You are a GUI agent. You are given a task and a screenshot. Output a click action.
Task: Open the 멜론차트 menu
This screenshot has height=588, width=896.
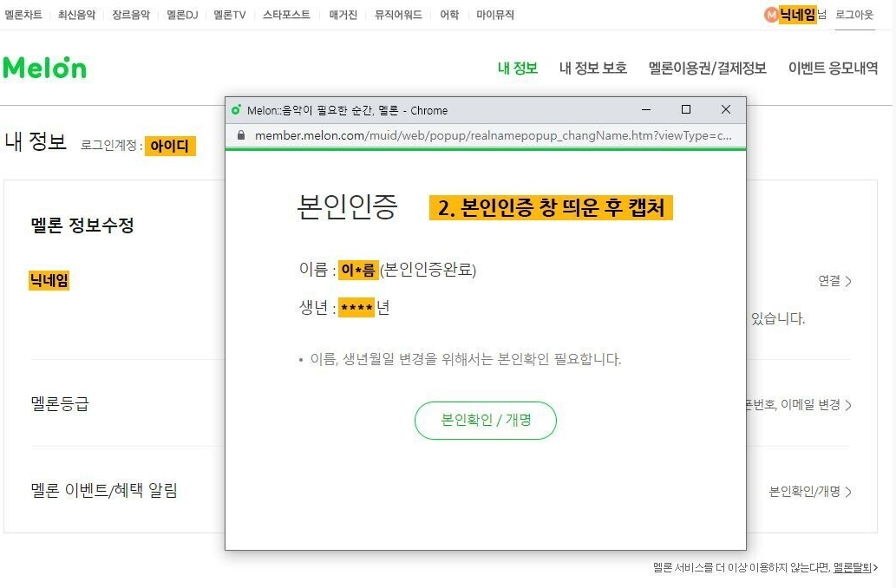(23, 15)
